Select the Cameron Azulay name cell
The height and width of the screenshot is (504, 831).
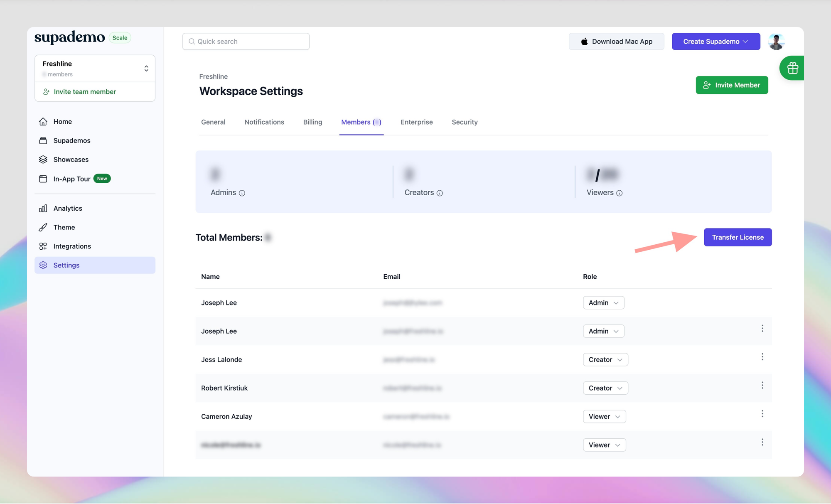point(226,416)
